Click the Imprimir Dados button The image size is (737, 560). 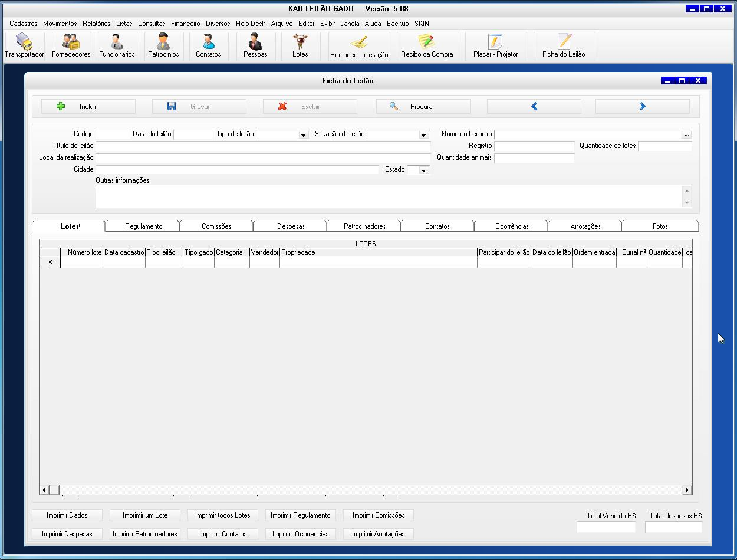pos(67,515)
